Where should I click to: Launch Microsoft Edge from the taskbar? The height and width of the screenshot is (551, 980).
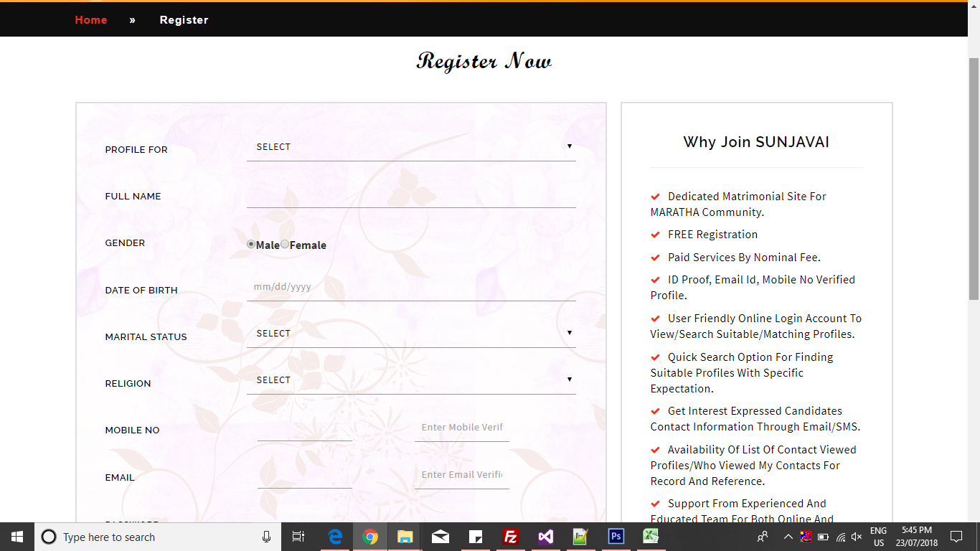point(335,537)
